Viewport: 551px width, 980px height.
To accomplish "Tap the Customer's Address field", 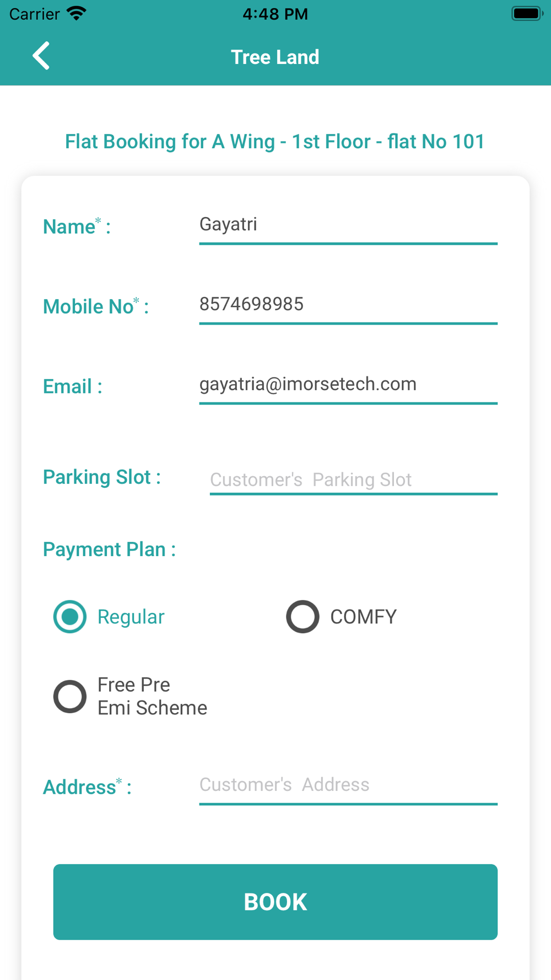I will coord(348,785).
